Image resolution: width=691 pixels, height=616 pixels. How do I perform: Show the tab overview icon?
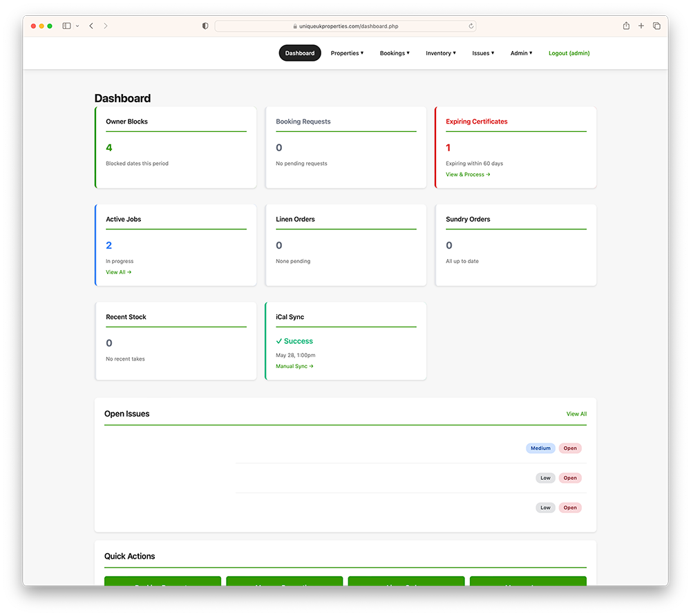(656, 26)
